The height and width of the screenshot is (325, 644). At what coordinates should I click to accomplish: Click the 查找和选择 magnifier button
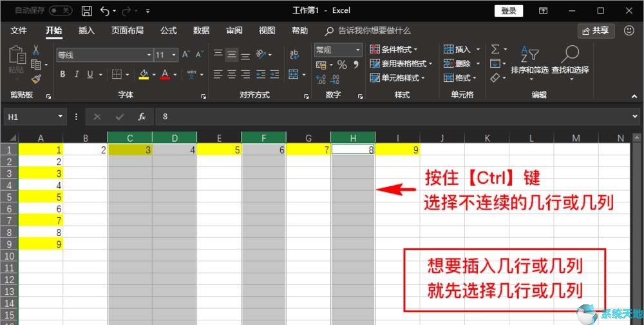570,63
